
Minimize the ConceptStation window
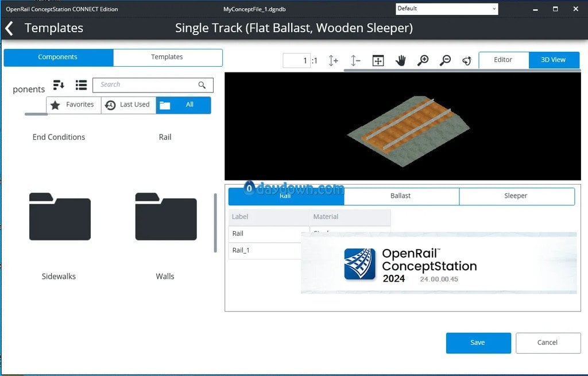click(x=536, y=9)
